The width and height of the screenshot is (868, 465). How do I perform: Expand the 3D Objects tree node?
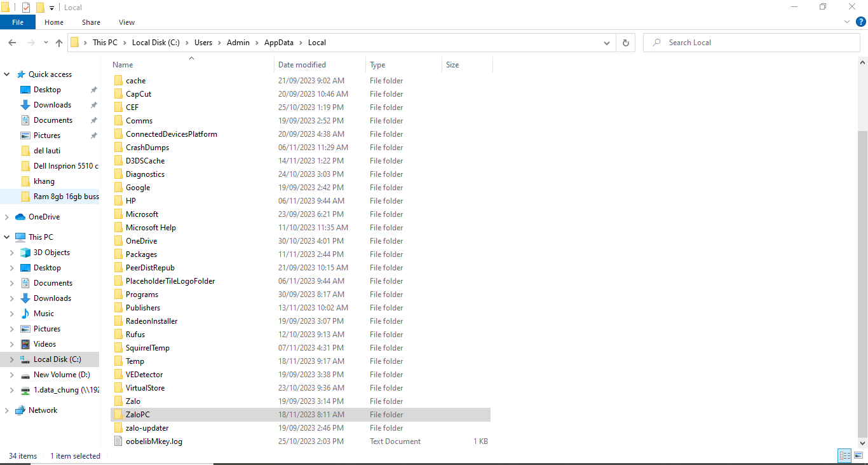pyautogui.click(x=12, y=253)
